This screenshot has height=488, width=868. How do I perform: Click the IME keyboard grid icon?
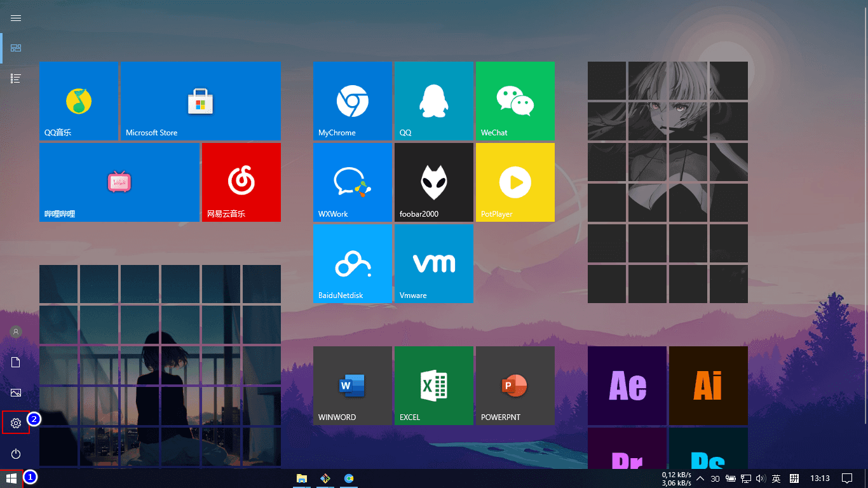pos(794,478)
